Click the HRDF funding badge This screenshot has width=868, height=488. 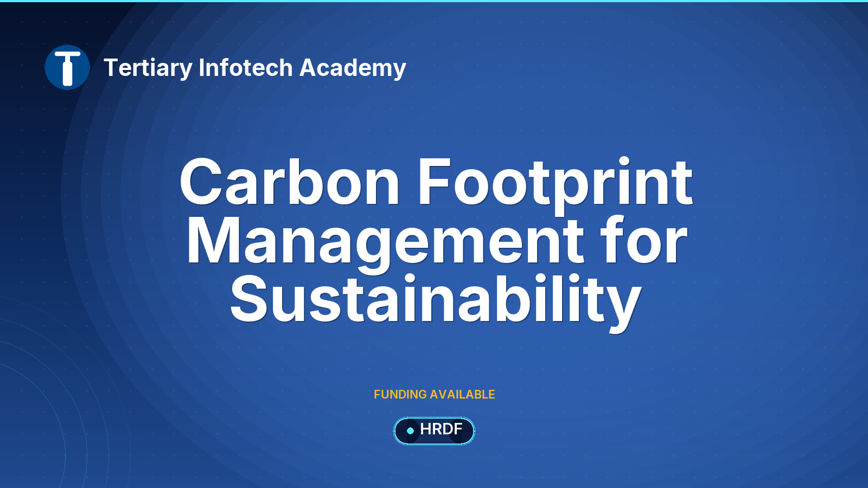[434, 431]
